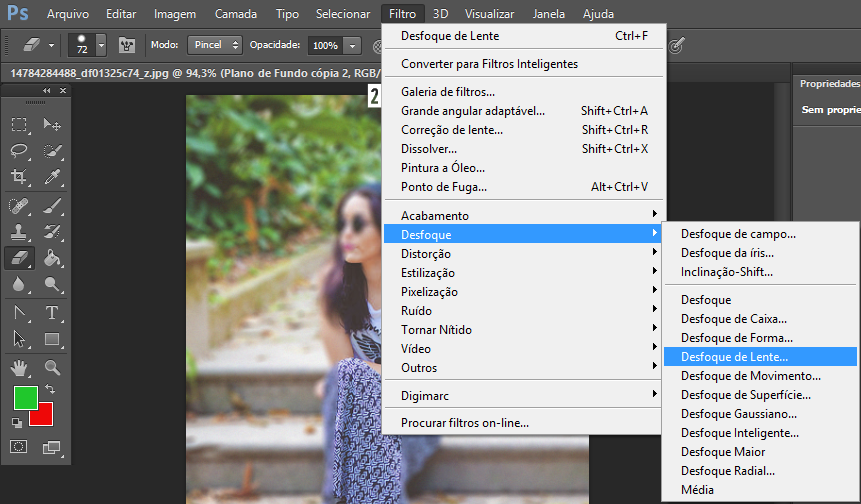The image size is (861, 504).
Task: Switch to the Propriedades panel tab
Action: pos(829,83)
